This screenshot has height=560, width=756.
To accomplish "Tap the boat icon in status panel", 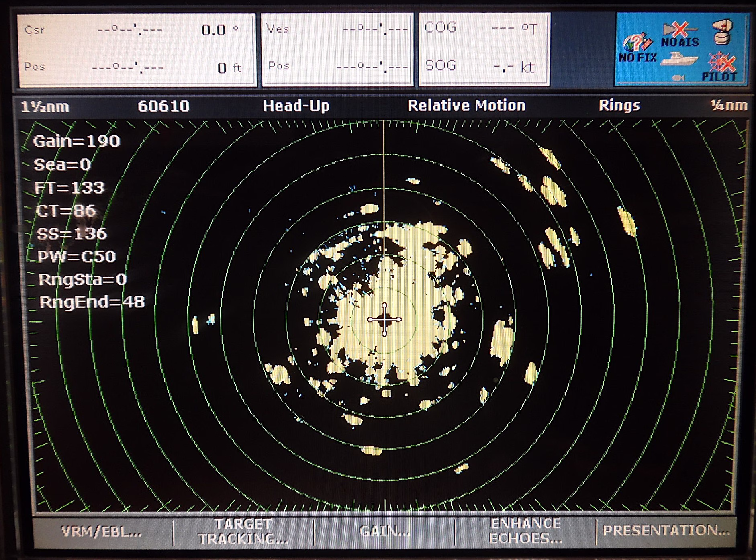I will point(679,60).
